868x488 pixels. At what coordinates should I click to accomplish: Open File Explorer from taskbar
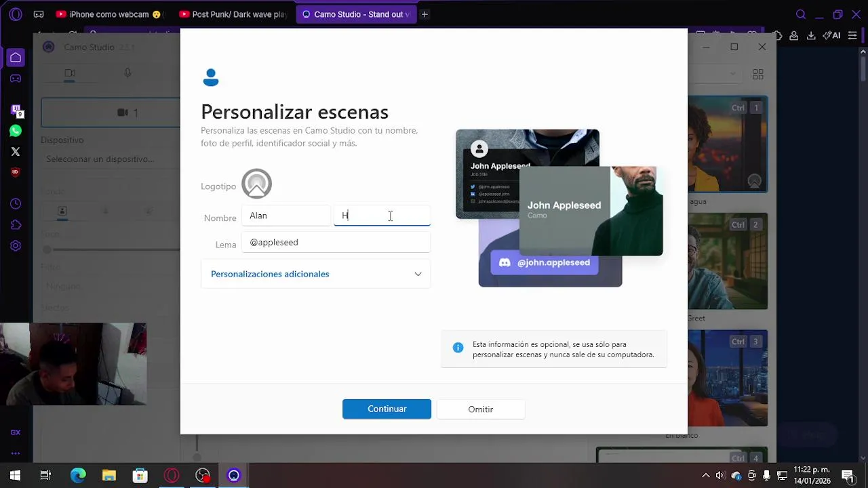109,476
